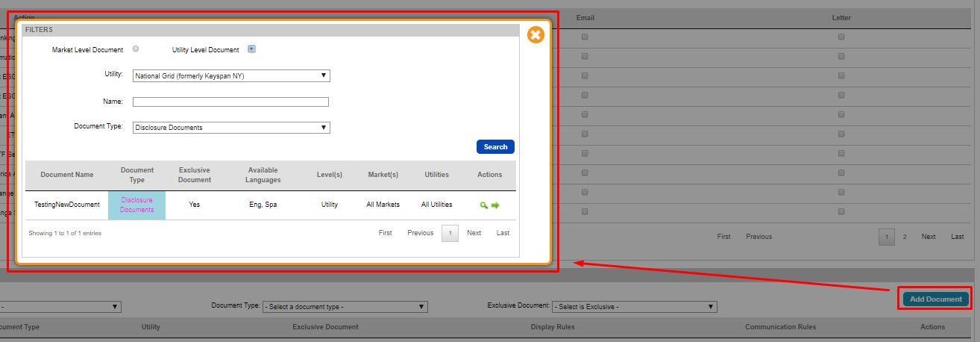
Task: Click the 'Eng, Spa' languages cell
Action: [263, 205]
